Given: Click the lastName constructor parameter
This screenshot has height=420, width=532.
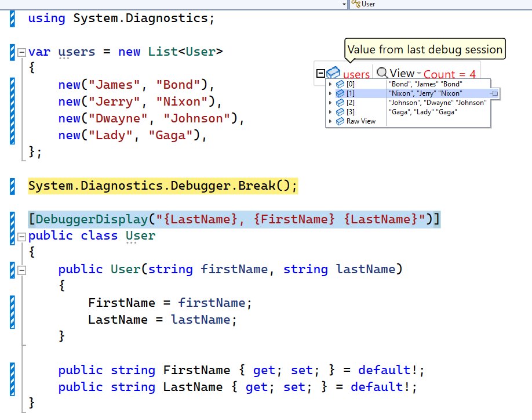Looking at the screenshot, I should tap(366, 269).
